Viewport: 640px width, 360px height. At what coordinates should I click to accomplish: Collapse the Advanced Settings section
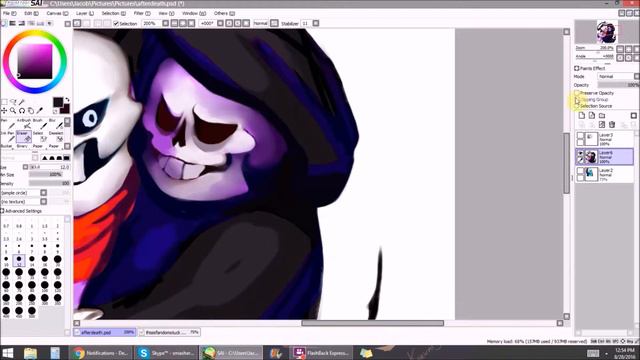click(3, 211)
